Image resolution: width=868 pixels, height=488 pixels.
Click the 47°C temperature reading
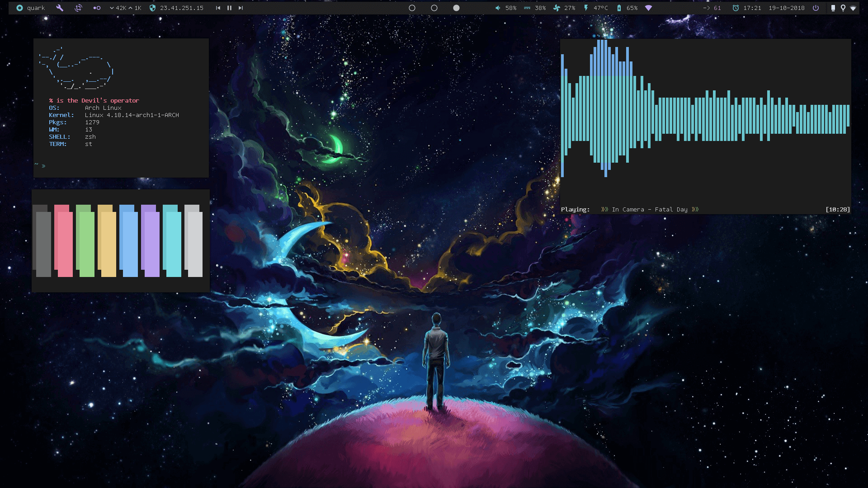coord(601,8)
